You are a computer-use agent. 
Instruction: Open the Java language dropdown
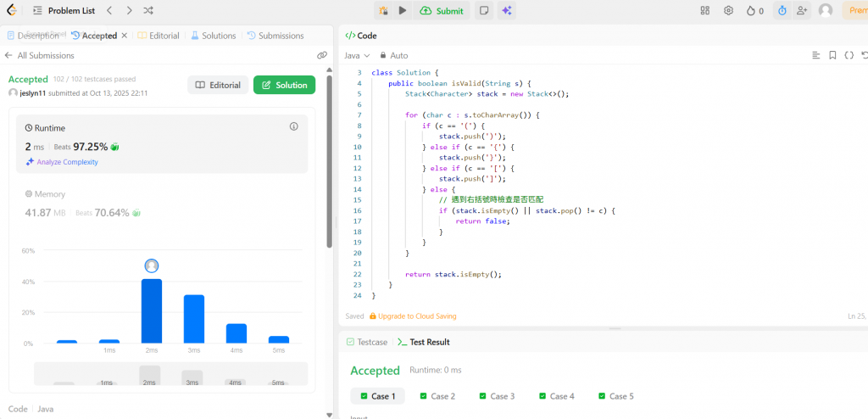[x=357, y=55]
